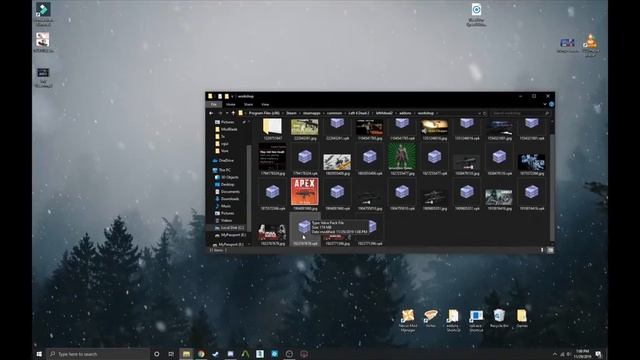Open the Home ribbon tab
Screen dimensions: 640x360
pos(231,104)
